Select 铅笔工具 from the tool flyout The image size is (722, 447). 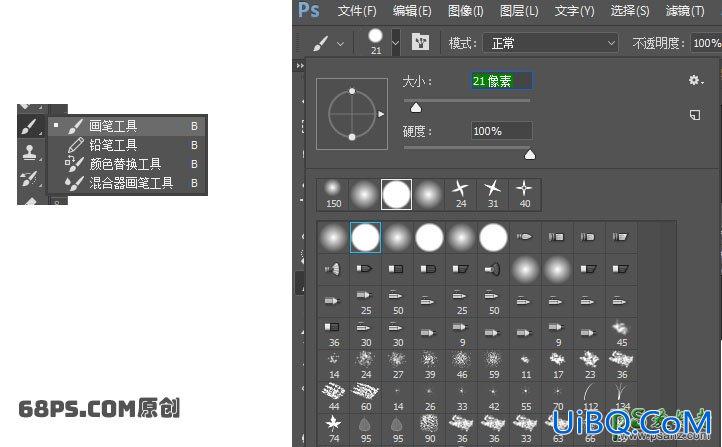(x=127, y=145)
